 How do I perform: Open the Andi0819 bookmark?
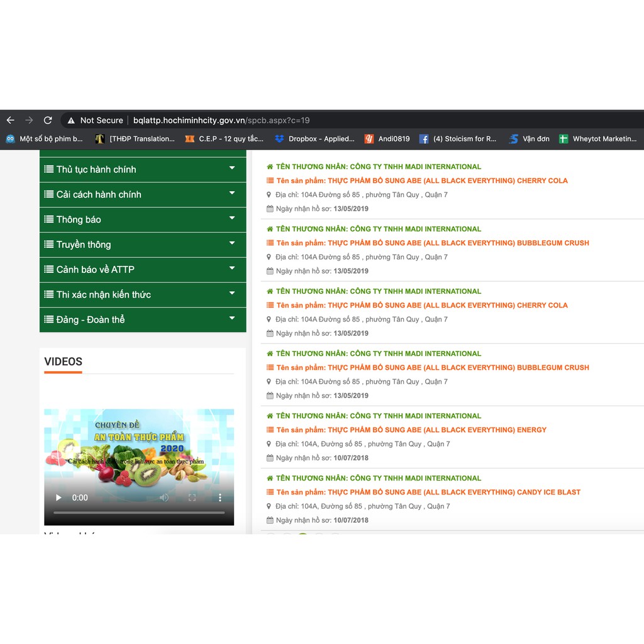point(387,139)
